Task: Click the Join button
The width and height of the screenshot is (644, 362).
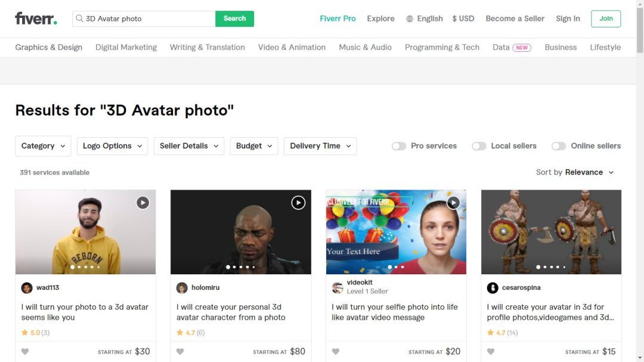Action: pos(606,18)
